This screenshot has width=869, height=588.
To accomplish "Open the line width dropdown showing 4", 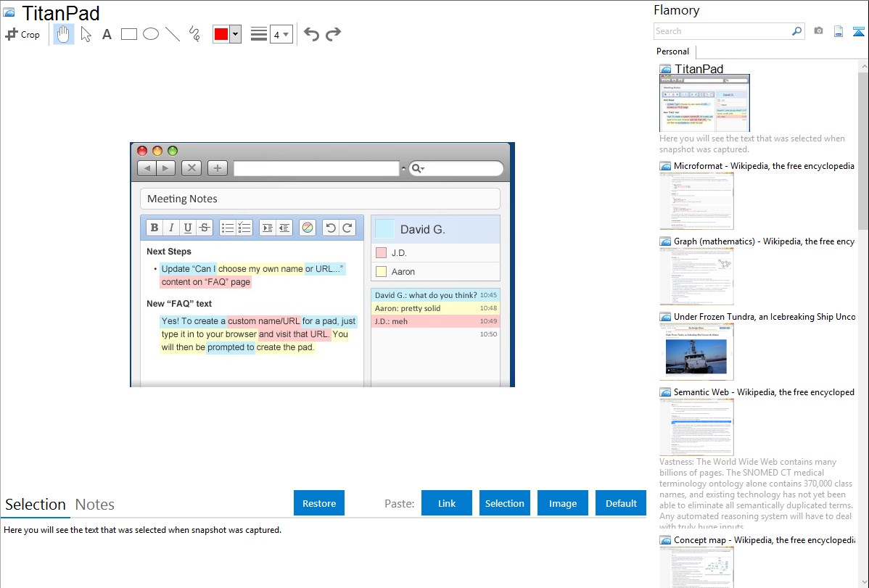I will (x=281, y=34).
